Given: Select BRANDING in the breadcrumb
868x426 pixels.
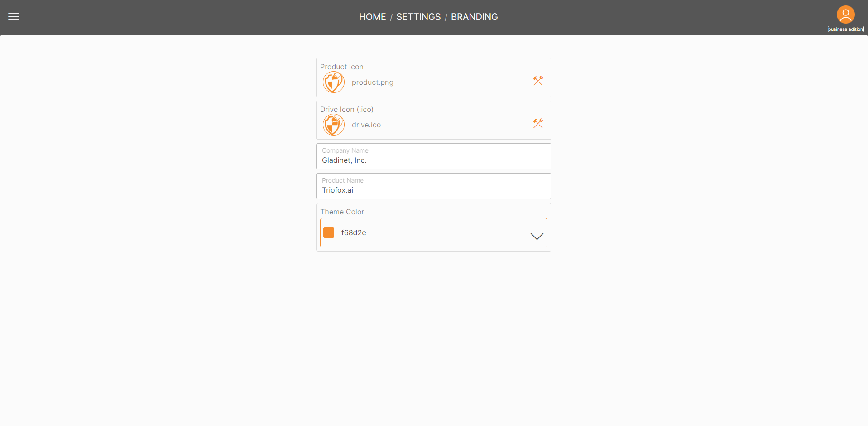Looking at the screenshot, I should [474, 17].
